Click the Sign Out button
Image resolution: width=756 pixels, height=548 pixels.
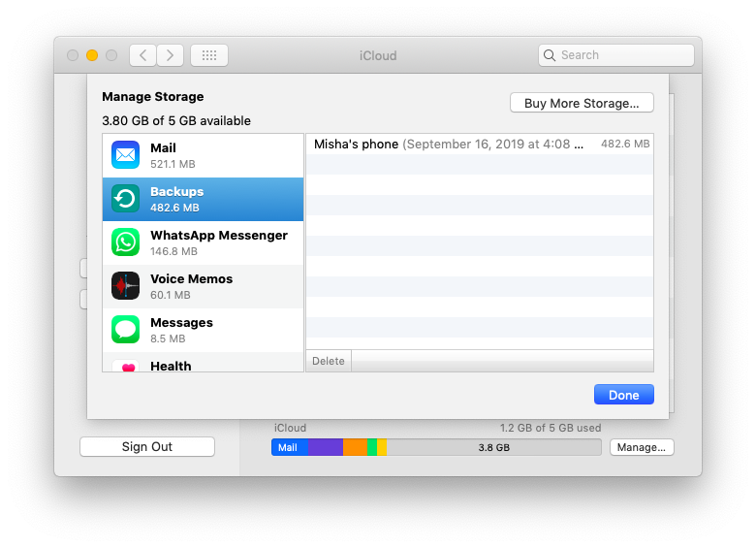tap(147, 447)
